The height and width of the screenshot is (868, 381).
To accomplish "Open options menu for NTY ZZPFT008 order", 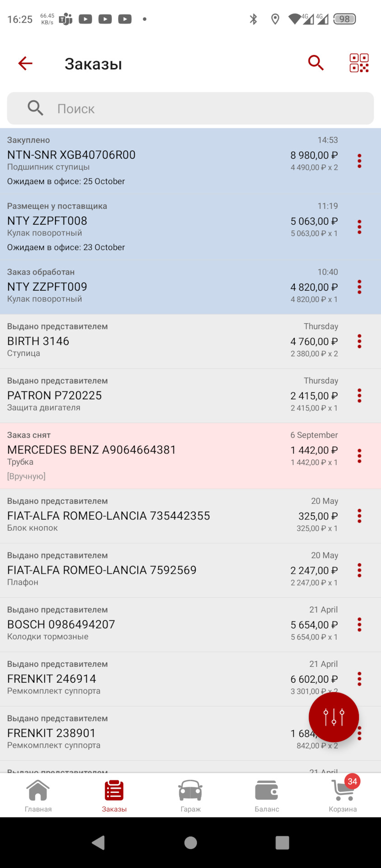I will [359, 227].
